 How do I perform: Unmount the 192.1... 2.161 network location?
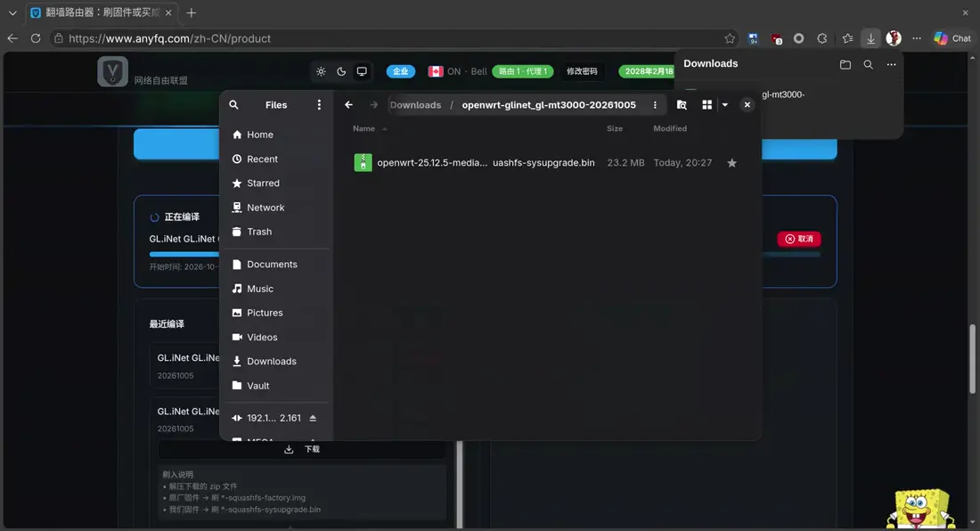313,418
